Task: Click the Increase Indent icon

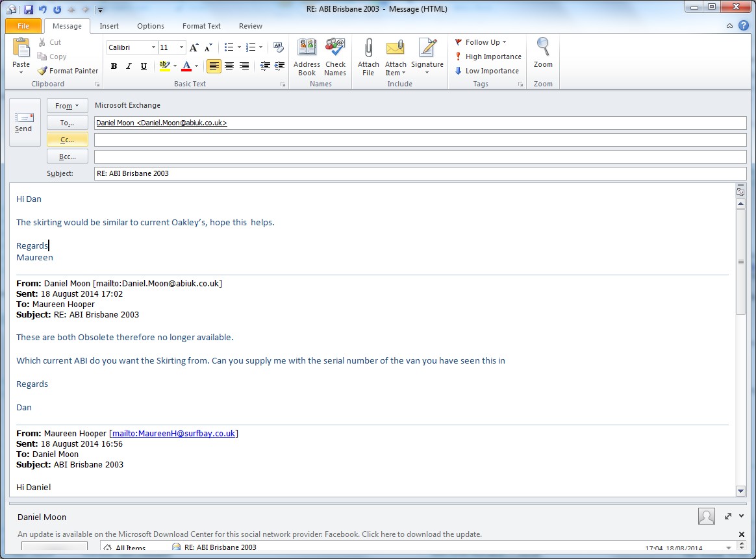Action: click(280, 66)
